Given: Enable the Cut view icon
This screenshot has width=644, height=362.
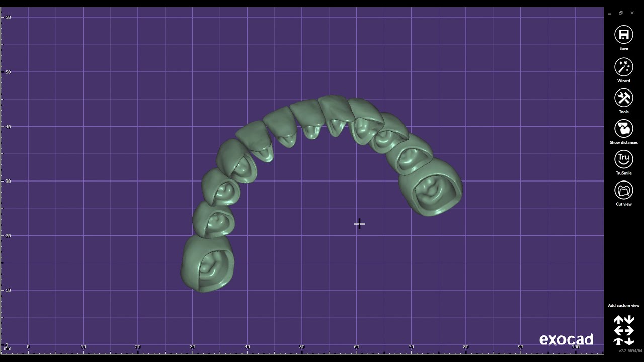Looking at the screenshot, I should click(x=623, y=191).
